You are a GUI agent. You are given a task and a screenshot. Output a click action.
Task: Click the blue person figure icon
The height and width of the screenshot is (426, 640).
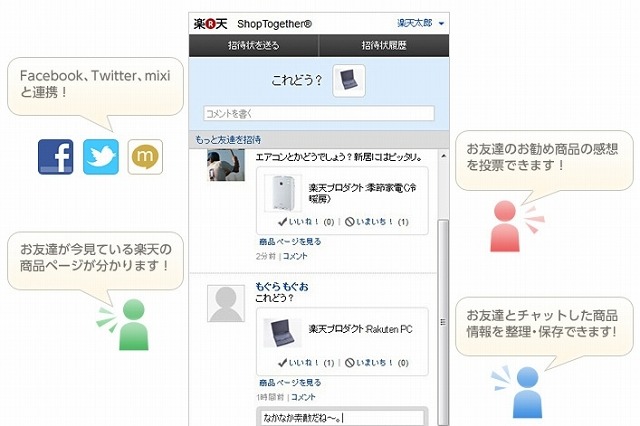pyautogui.click(x=527, y=392)
